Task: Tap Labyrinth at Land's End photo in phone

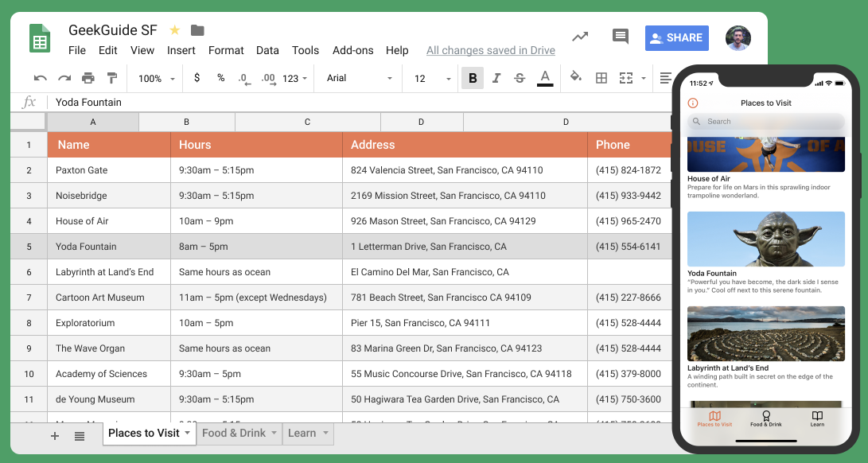Action: coord(766,334)
